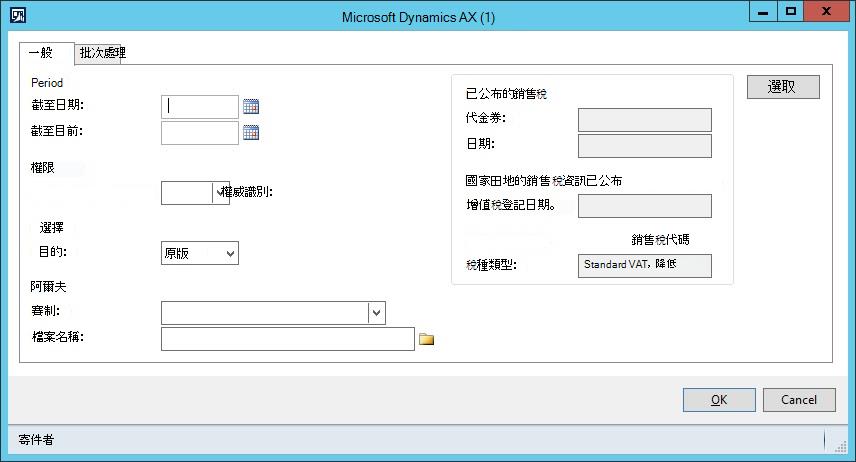The width and height of the screenshot is (856, 462).
Task: Click the 檔案名稱 text field
Action: 288,339
